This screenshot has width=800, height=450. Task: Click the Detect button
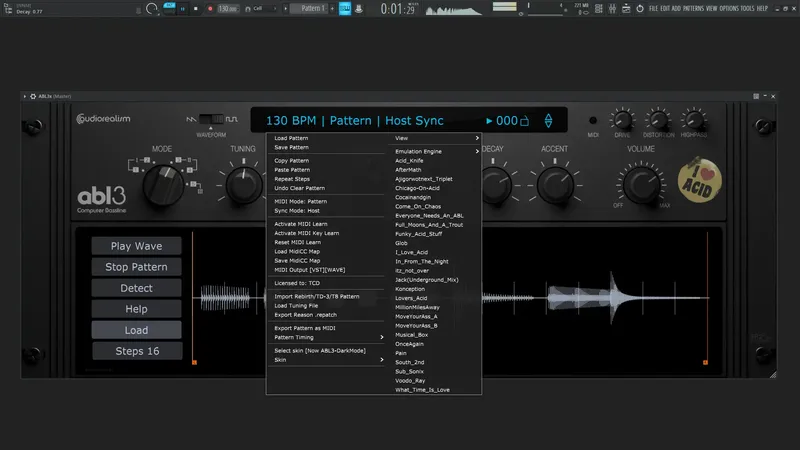136,288
